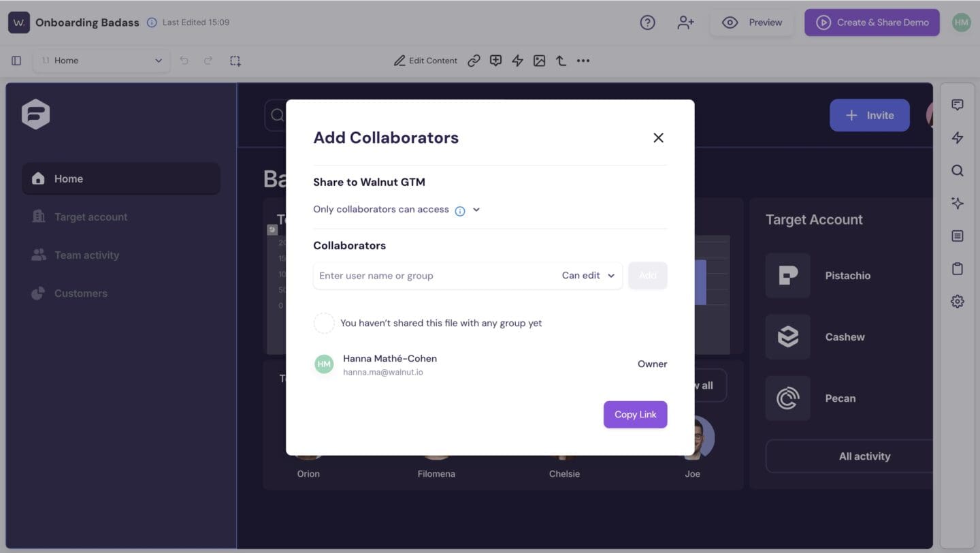
Task: Click the Pistachio account logo
Action: pos(787,275)
